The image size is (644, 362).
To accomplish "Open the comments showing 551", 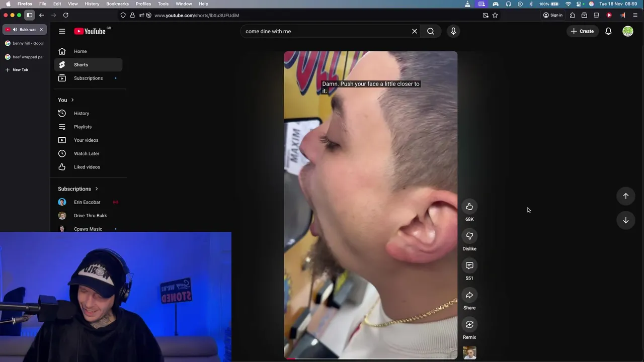I will coord(469,265).
